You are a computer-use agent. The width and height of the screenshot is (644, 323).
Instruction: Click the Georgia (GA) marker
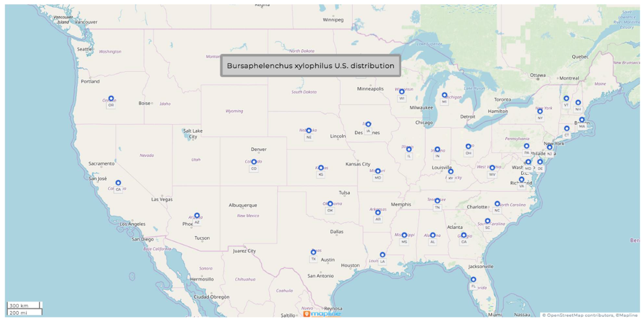(463, 235)
